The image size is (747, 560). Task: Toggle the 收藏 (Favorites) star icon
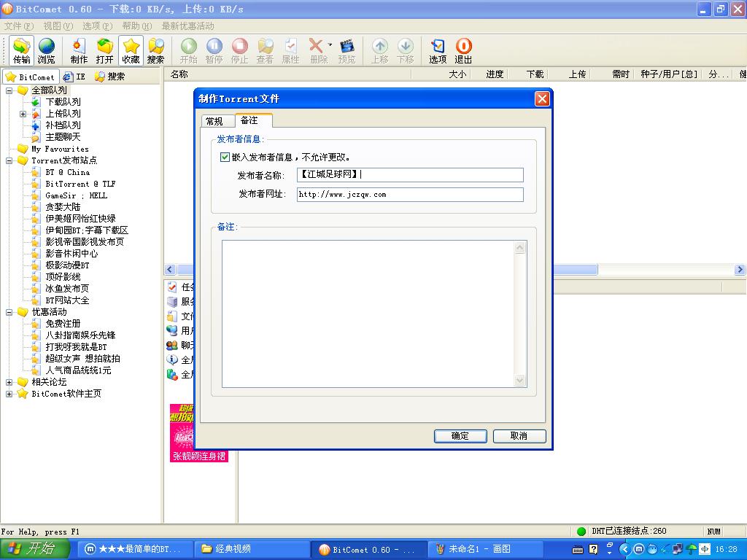point(131,50)
